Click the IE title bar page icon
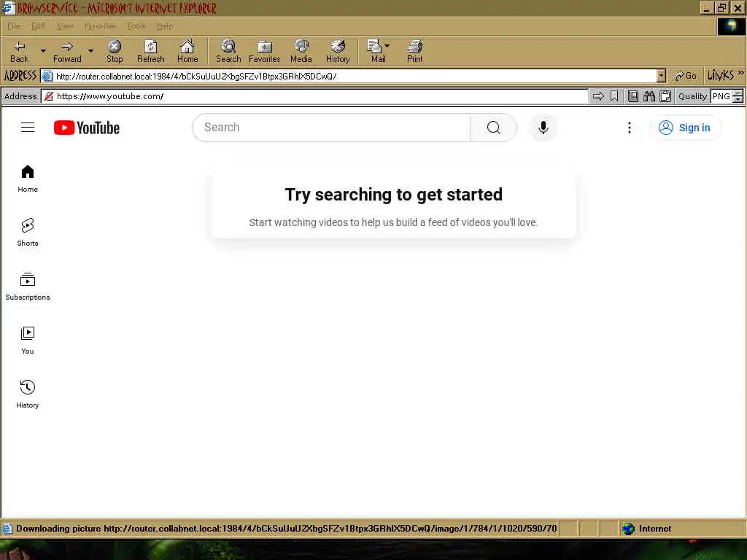The image size is (747, 560). click(9, 8)
